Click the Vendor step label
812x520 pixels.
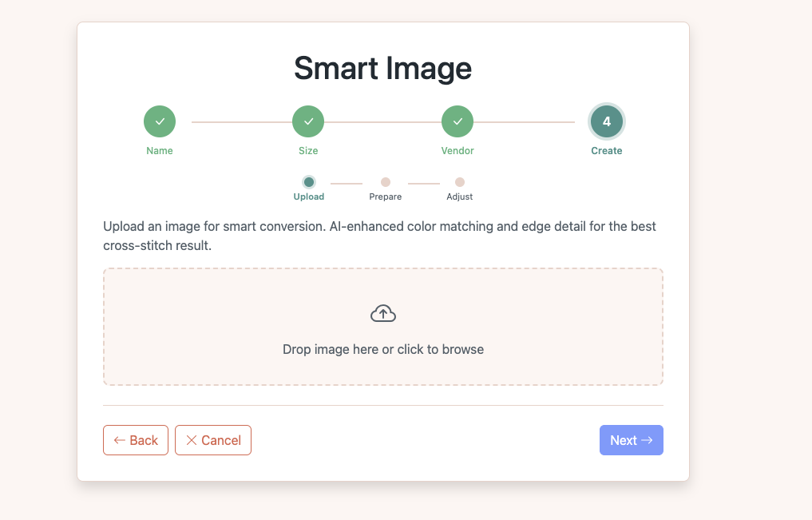457,150
